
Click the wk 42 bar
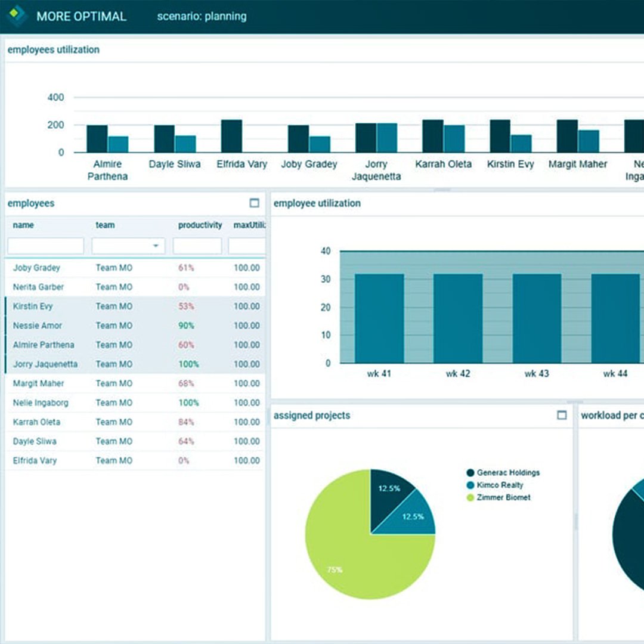click(458, 318)
